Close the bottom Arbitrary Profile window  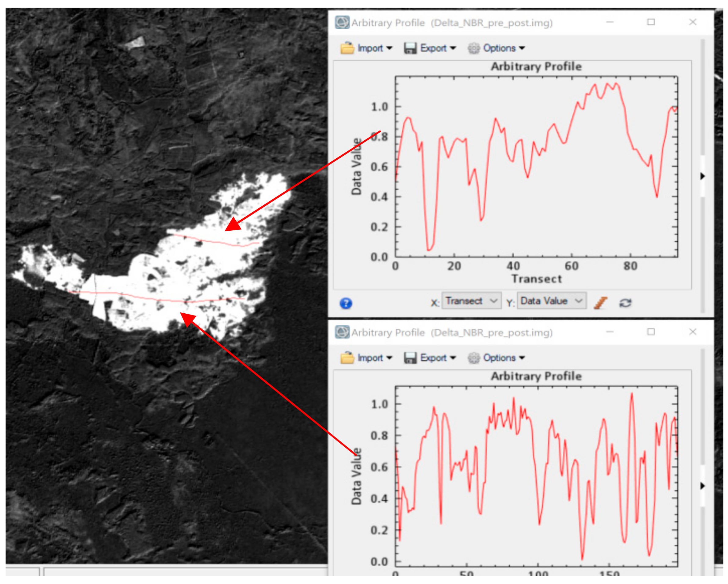[693, 332]
